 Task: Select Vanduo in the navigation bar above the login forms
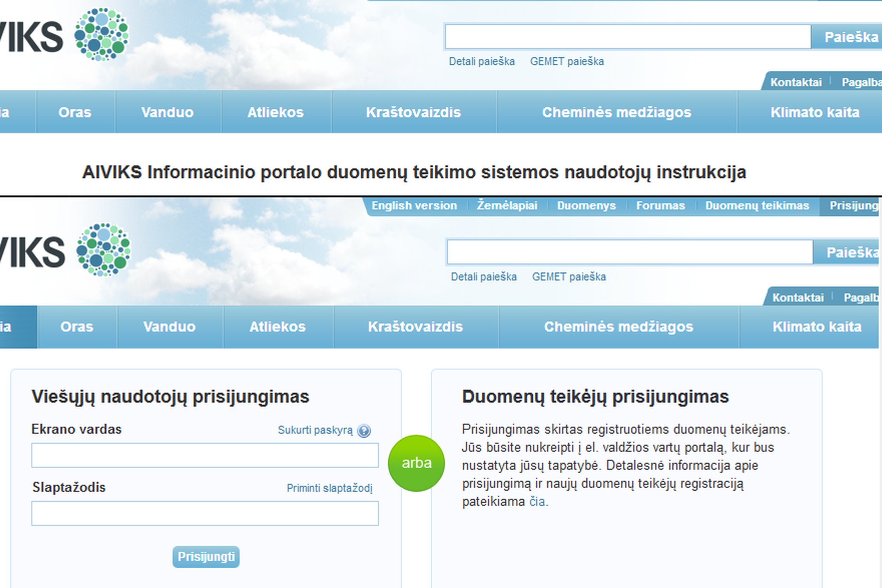169,327
